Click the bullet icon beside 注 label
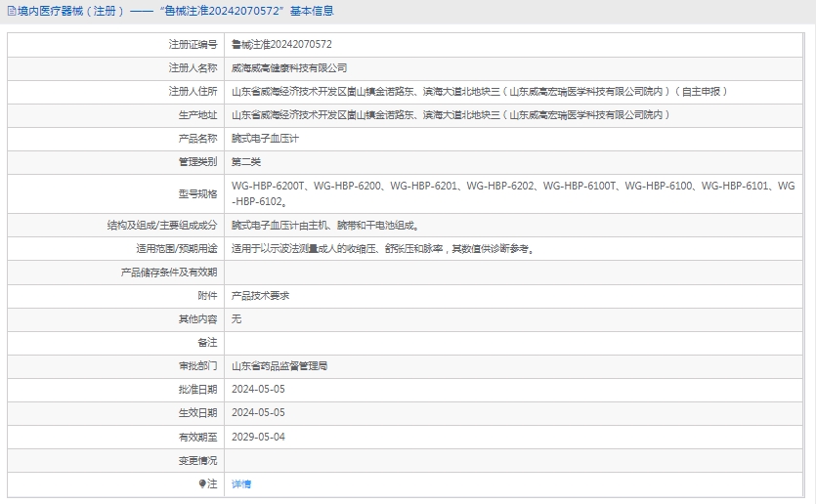Image resolution: width=816 pixels, height=504 pixels. tap(203, 484)
